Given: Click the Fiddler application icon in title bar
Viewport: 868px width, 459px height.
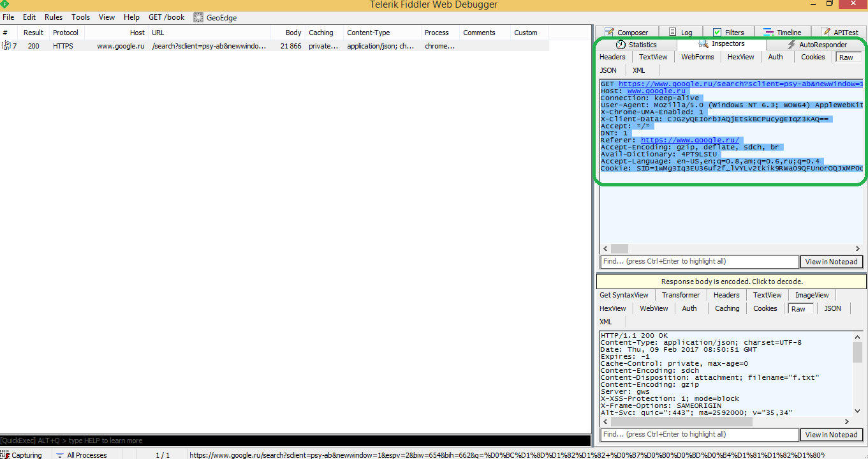Looking at the screenshot, I should pos(4,4).
